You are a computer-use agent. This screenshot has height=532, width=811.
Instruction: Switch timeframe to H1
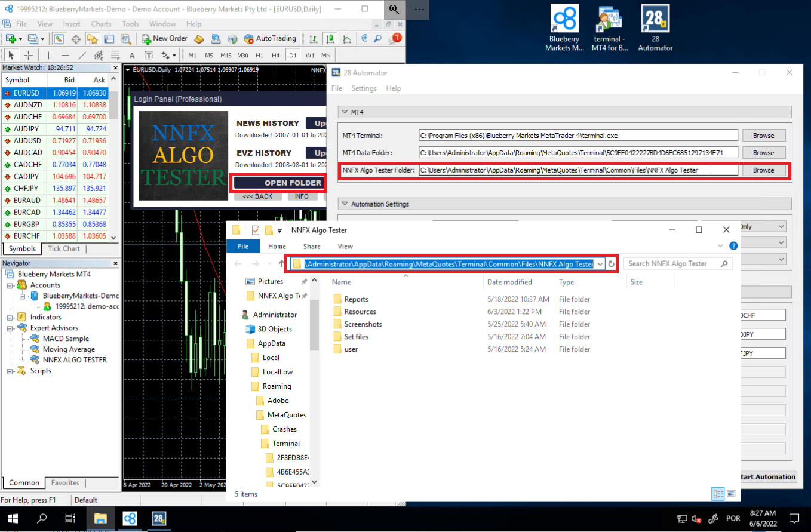[259, 56]
